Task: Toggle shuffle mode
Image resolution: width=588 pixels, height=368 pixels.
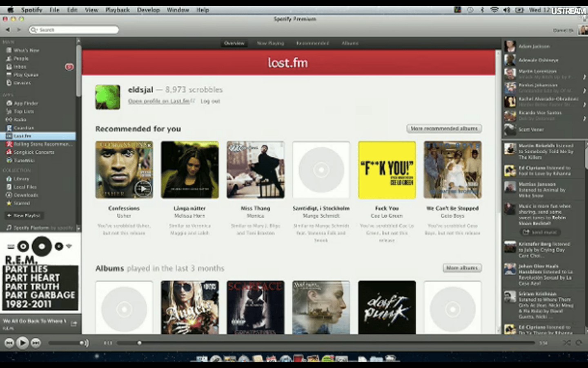Action: click(x=566, y=343)
